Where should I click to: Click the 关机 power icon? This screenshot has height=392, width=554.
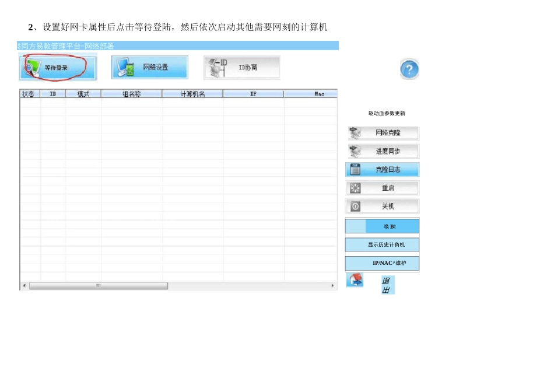coord(355,206)
